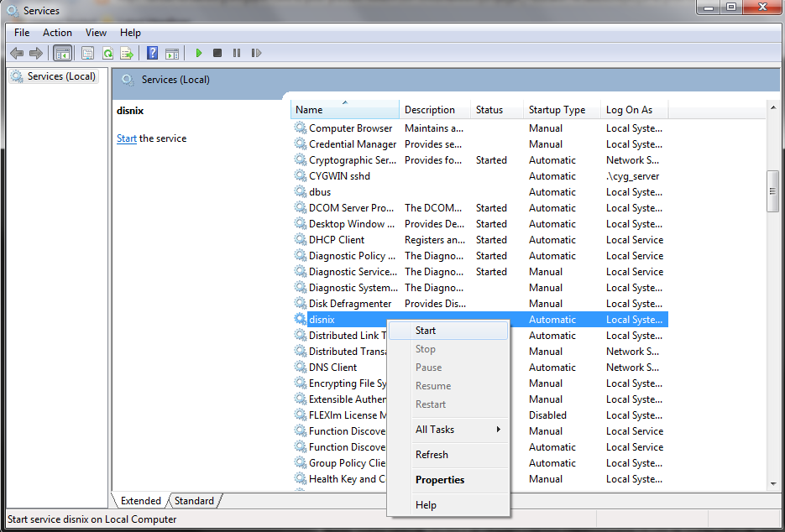The height and width of the screenshot is (532, 785).
Task: Open the Export List toolbar icon
Action: point(127,52)
